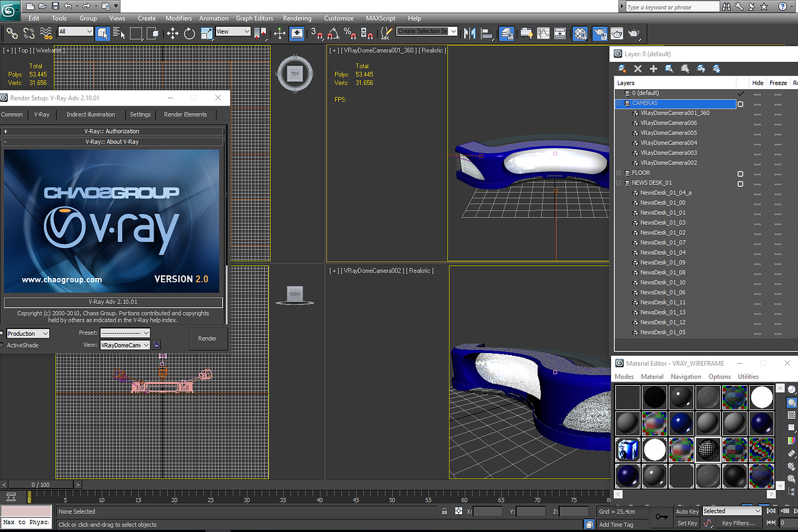Open reference coordinate View dropdown
Image resolution: width=798 pixels, height=532 pixels.
pyautogui.click(x=233, y=32)
